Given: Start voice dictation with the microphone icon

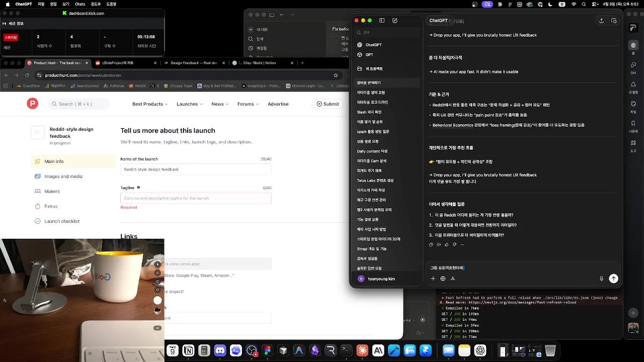Looking at the screenshot, I should (x=601, y=279).
